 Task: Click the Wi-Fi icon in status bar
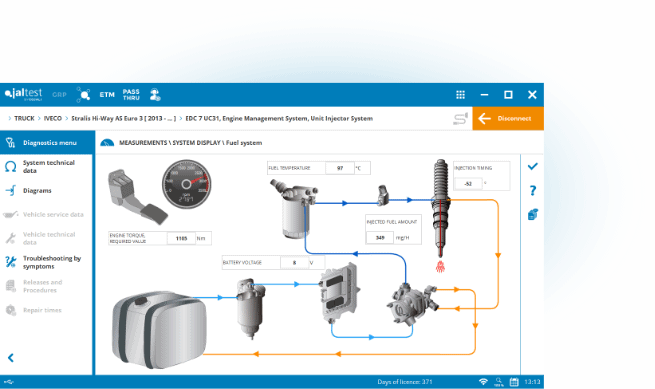coord(483,382)
